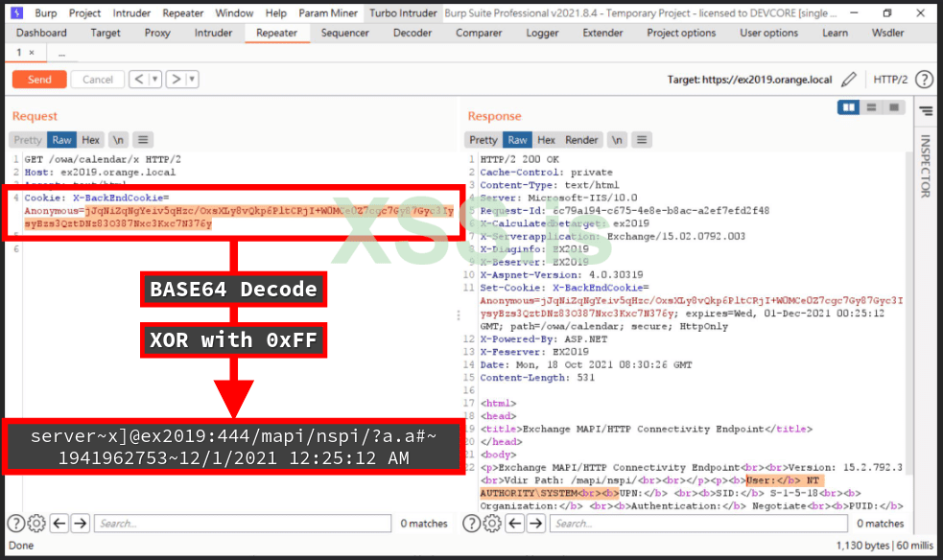Image resolution: width=943 pixels, height=560 pixels.
Task: Open the Turbo Intruder menu
Action: point(403,12)
